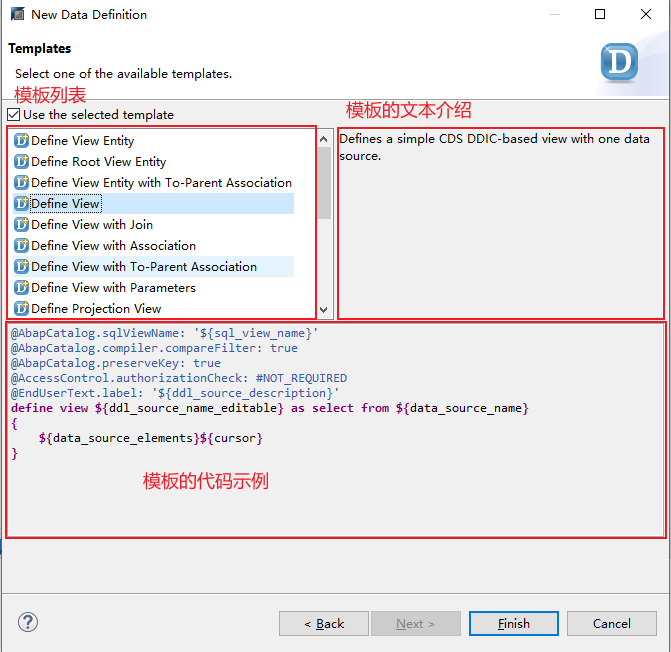Select the Define View template
The image size is (671, 652).
pyautogui.click(x=65, y=204)
